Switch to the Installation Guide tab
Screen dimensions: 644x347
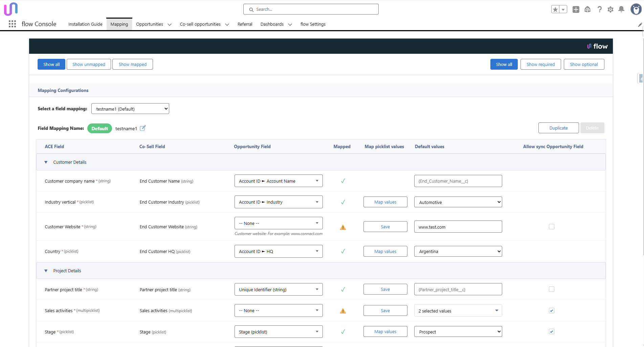(x=85, y=24)
